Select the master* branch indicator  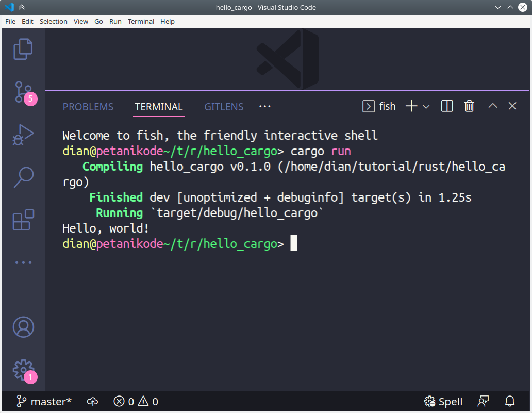tap(43, 401)
